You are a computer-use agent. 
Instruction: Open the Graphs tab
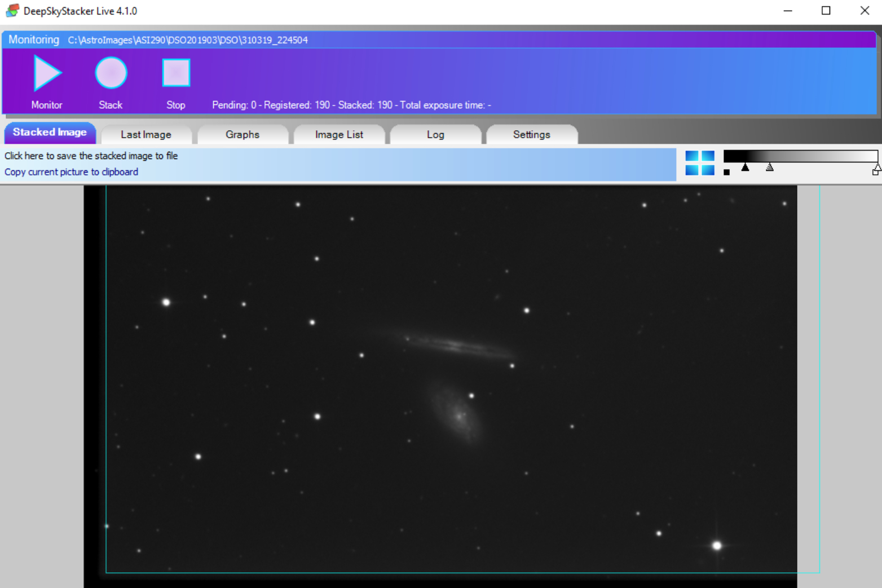242,135
